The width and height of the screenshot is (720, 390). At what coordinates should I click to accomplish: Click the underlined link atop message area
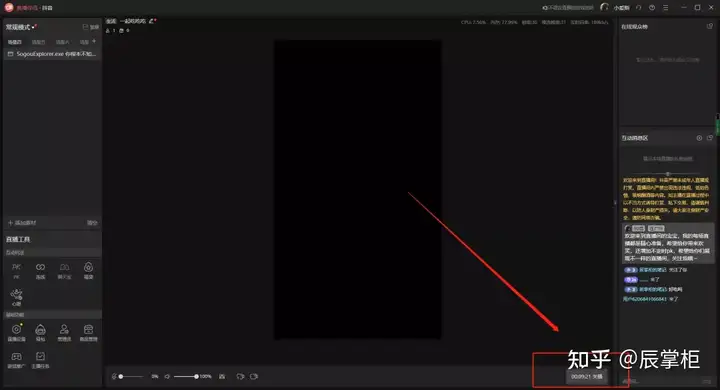(x=668, y=158)
